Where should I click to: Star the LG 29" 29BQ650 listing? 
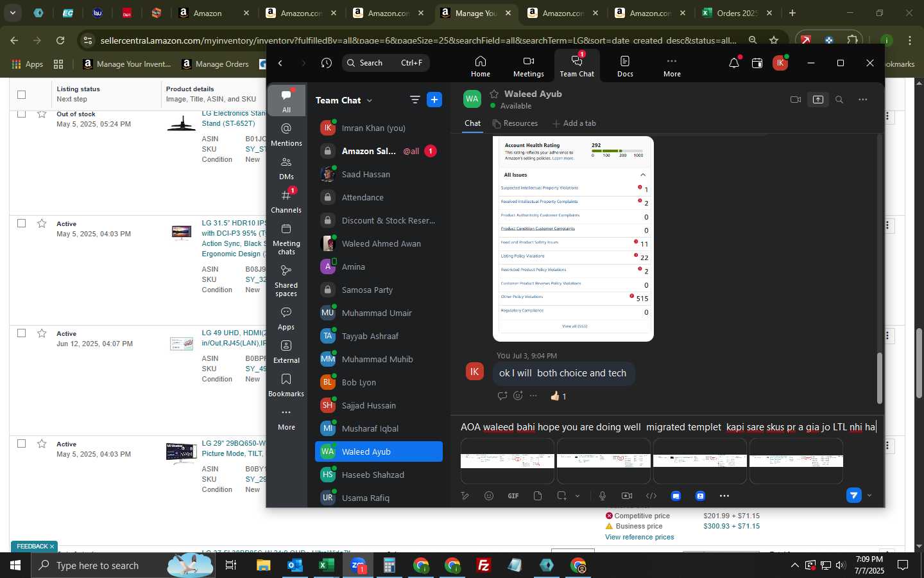click(x=42, y=444)
